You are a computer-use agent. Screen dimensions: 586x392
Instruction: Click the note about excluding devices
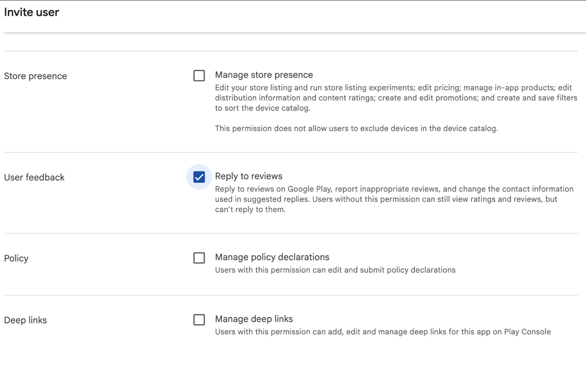[x=356, y=128]
